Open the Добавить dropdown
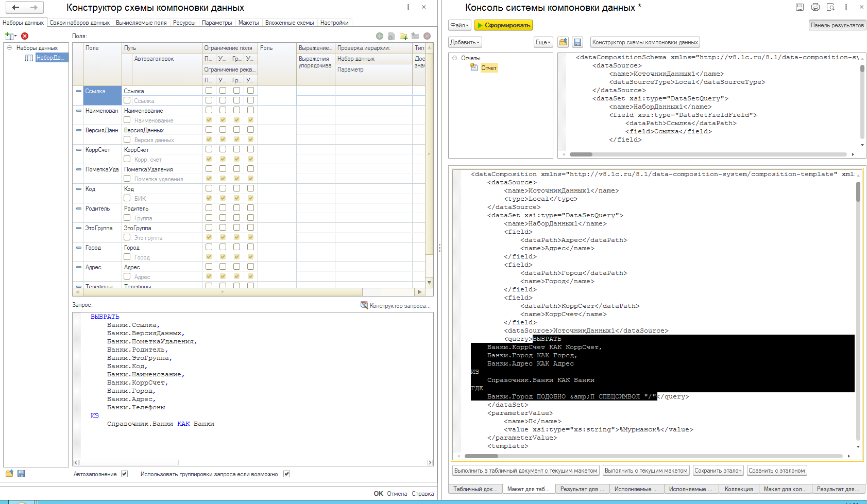867x504 pixels. coord(465,42)
